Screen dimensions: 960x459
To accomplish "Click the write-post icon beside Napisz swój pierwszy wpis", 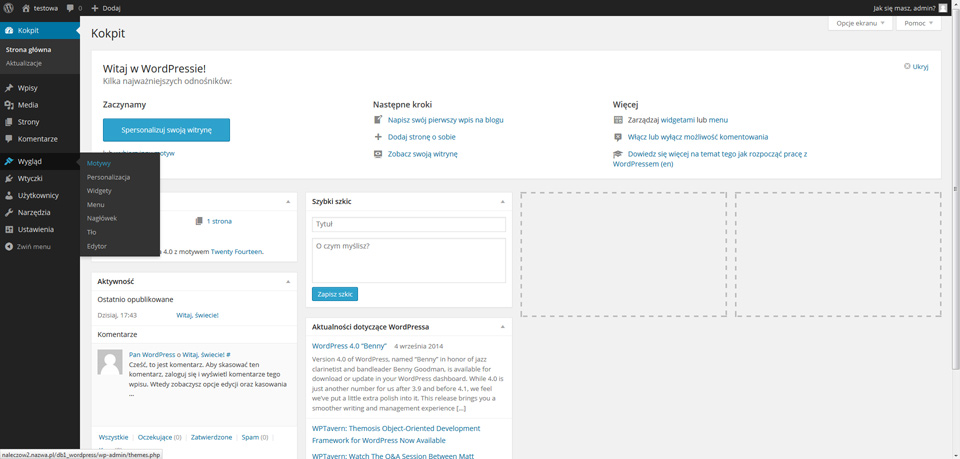I will click(x=378, y=120).
